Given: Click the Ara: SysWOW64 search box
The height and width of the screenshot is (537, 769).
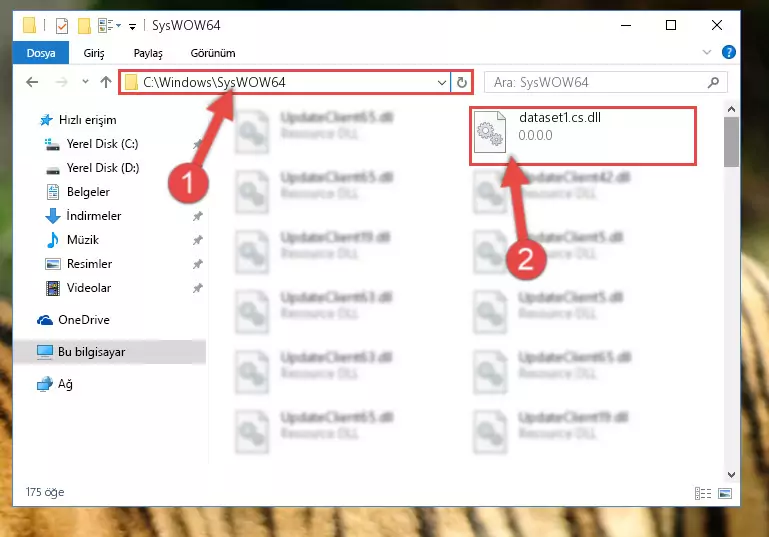Looking at the screenshot, I should click(x=606, y=82).
